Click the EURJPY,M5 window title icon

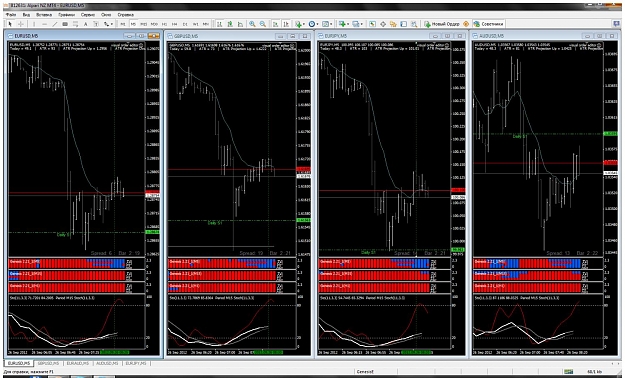pos(321,36)
